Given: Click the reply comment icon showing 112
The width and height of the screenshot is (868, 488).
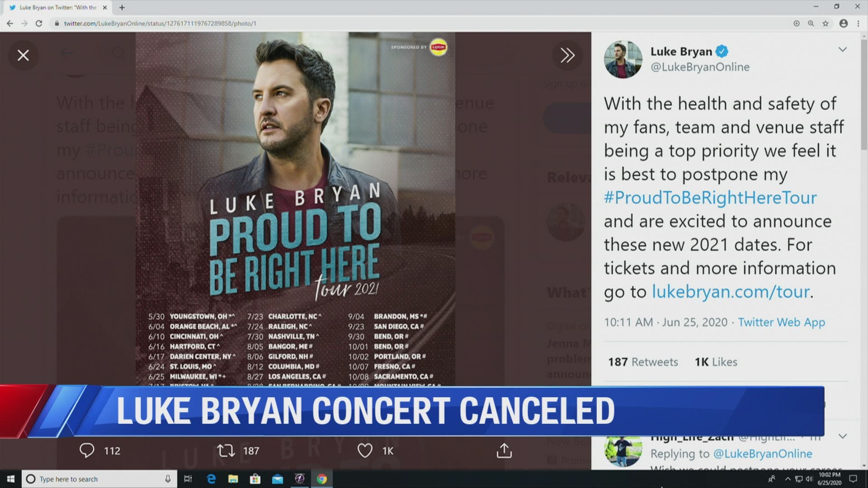Looking at the screenshot, I should point(87,450).
